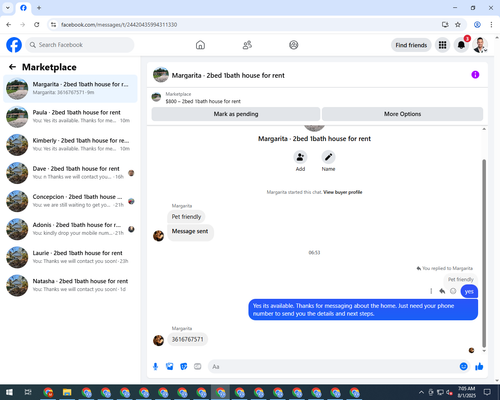Choose a GIF from the composer
This screenshot has height=400, width=500.
coord(198,367)
